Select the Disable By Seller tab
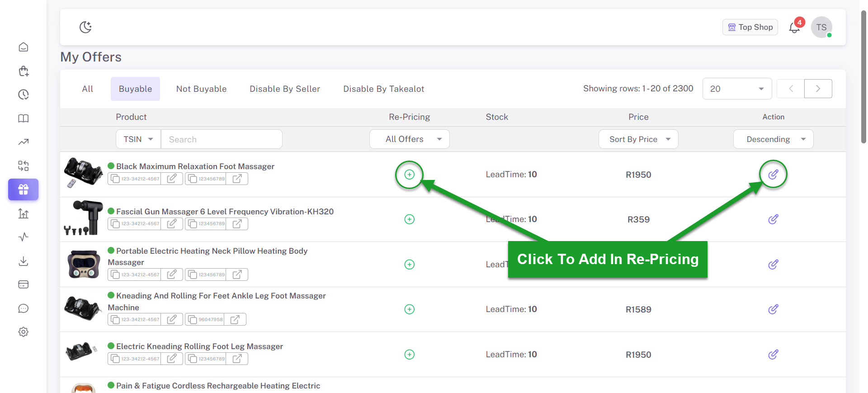Viewport: 868px width, 393px height. point(285,89)
